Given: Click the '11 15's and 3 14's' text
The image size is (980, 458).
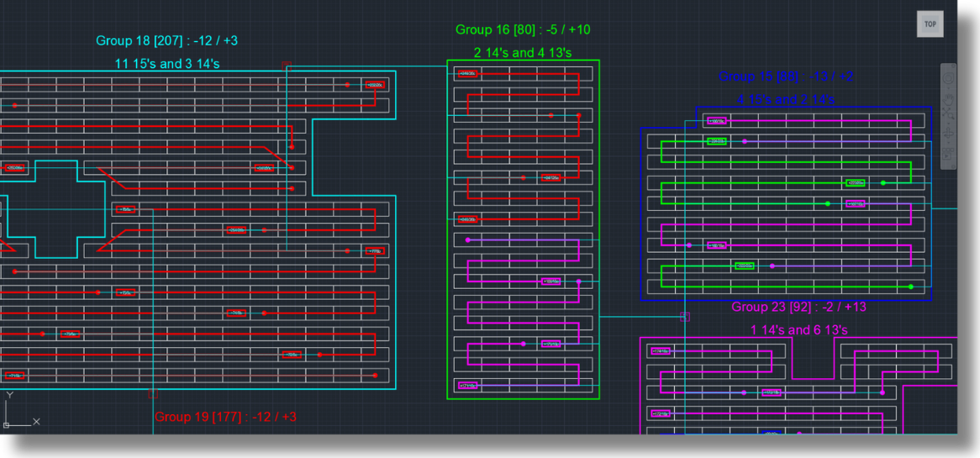Looking at the screenshot, I should pos(167,64).
